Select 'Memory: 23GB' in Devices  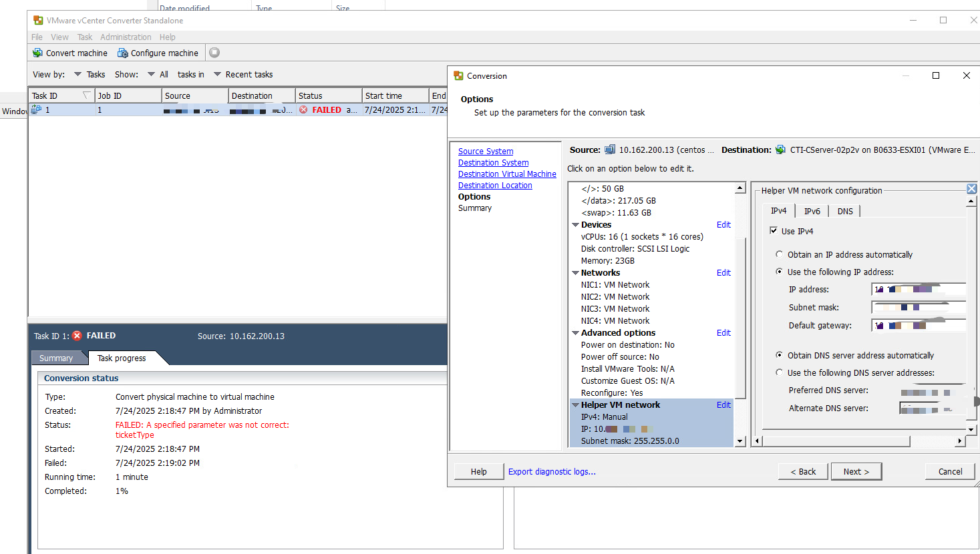point(608,261)
